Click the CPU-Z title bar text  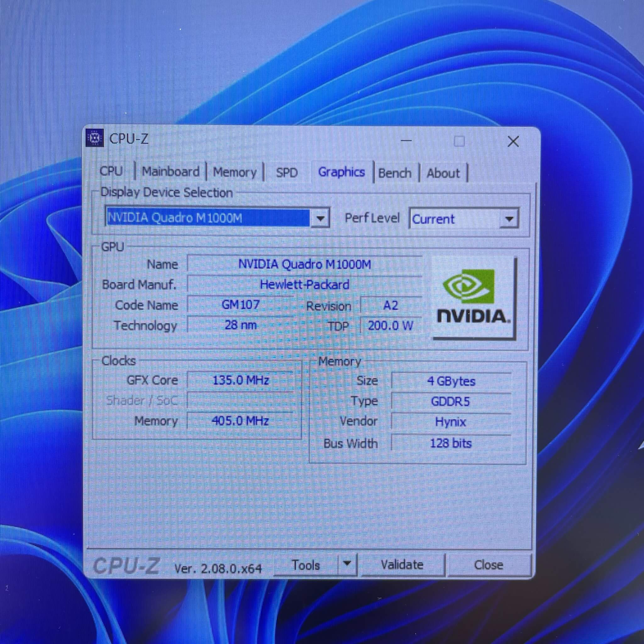click(x=129, y=139)
